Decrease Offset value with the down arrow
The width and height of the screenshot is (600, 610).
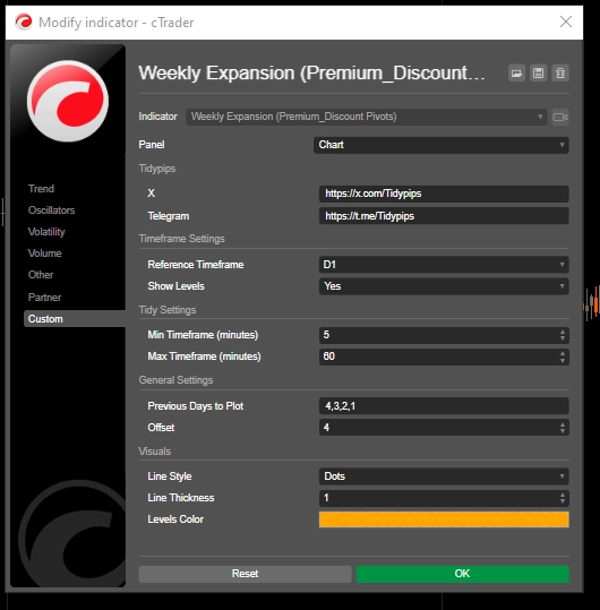click(x=563, y=431)
